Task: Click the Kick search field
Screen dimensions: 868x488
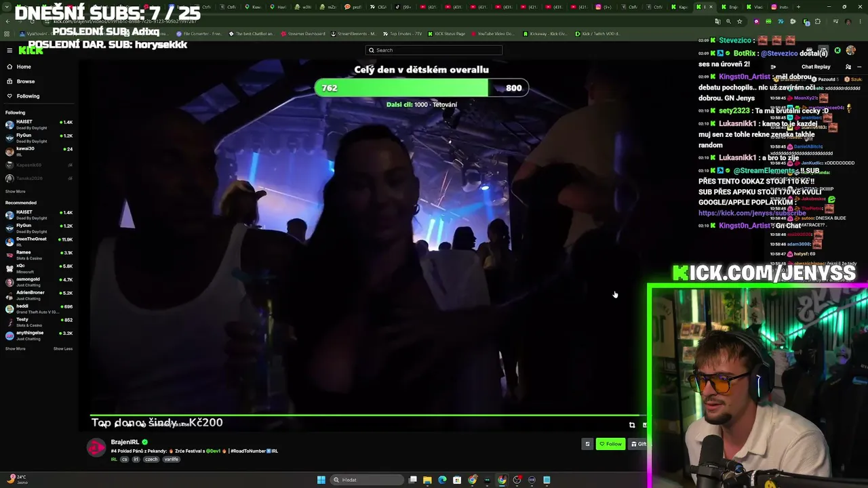Action: click(434, 50)
